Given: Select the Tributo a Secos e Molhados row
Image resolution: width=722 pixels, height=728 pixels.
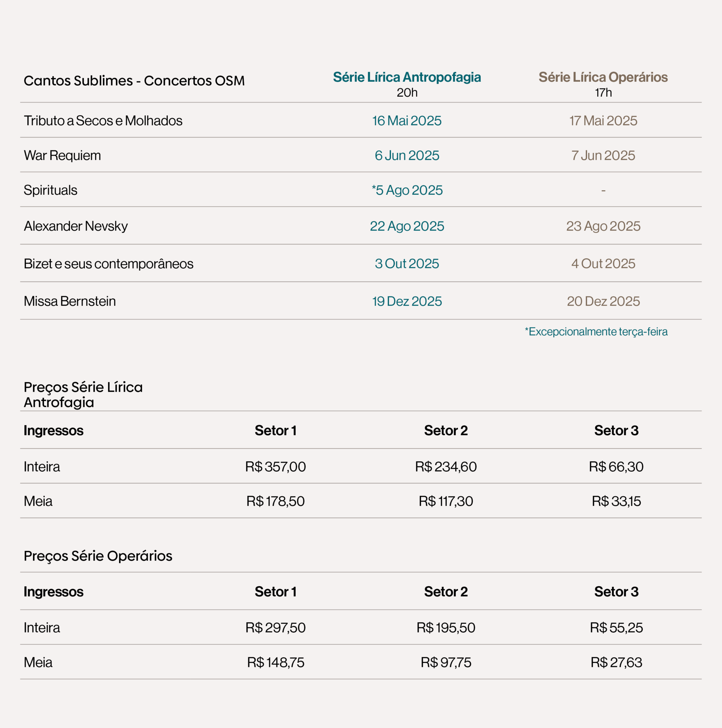Looking at the screenshot, I should (361, 120).
